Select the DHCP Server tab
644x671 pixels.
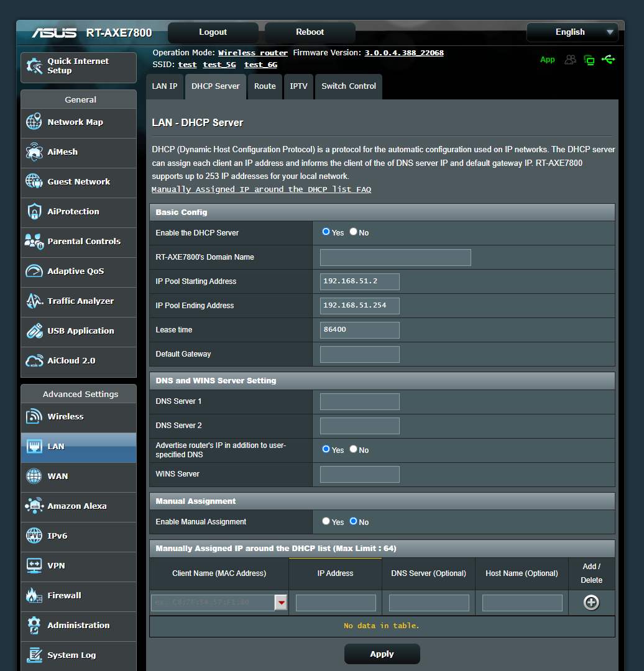tap(215, 86)
